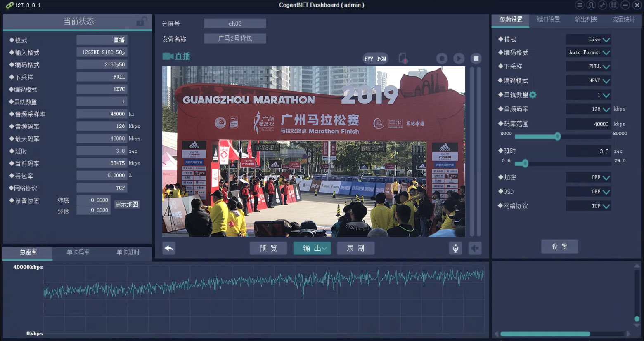Click the CogentNET Dashboard title text
Viewport: 644px width, 341px height.
[322, 5]
